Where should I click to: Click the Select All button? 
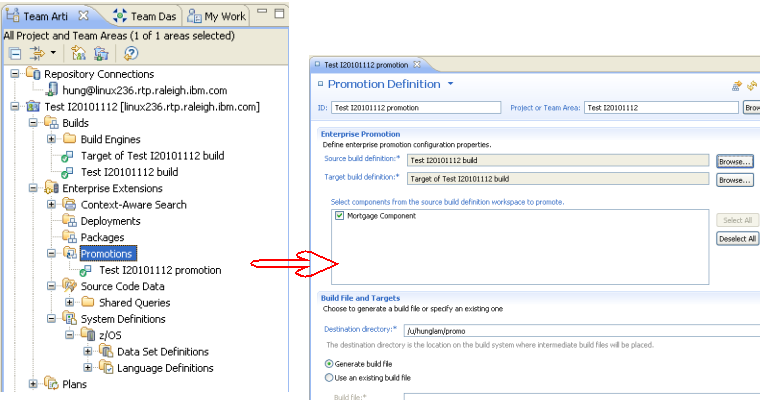(737, 220)
